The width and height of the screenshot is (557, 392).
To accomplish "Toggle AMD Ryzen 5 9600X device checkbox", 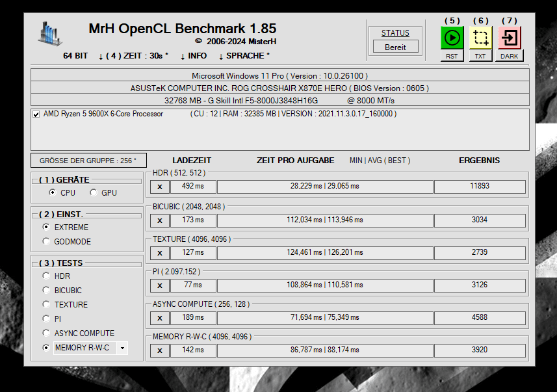I will (36, 114).
